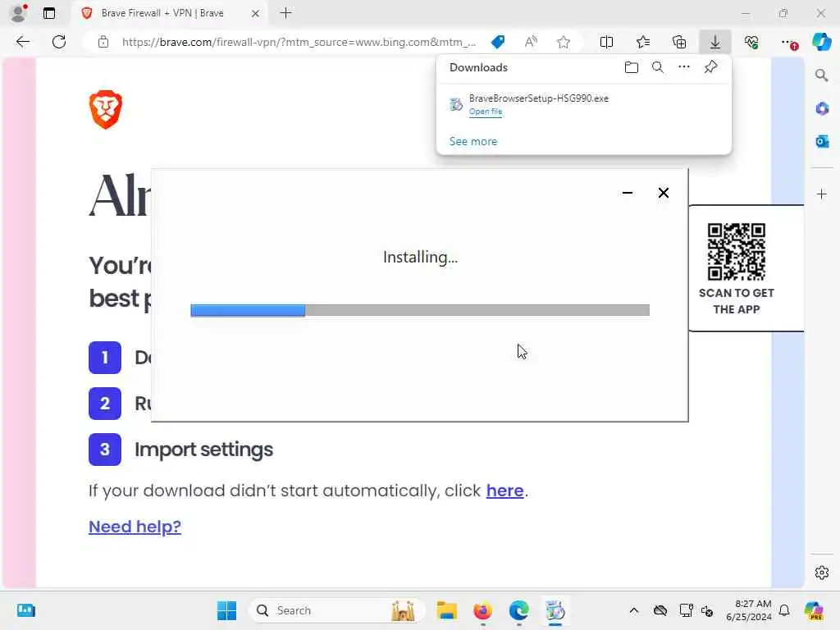
Task: Click the installation progress bar
Action: click(420, 310)
